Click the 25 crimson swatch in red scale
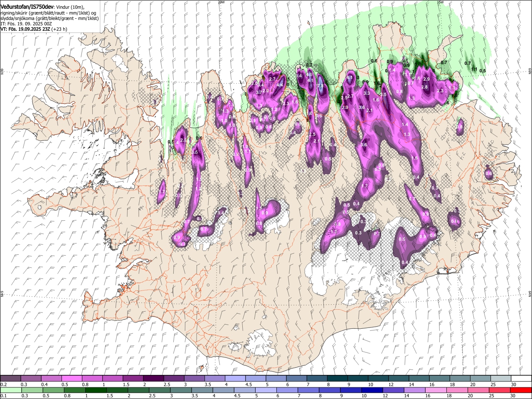532x399 pixels. pos(500,390)
